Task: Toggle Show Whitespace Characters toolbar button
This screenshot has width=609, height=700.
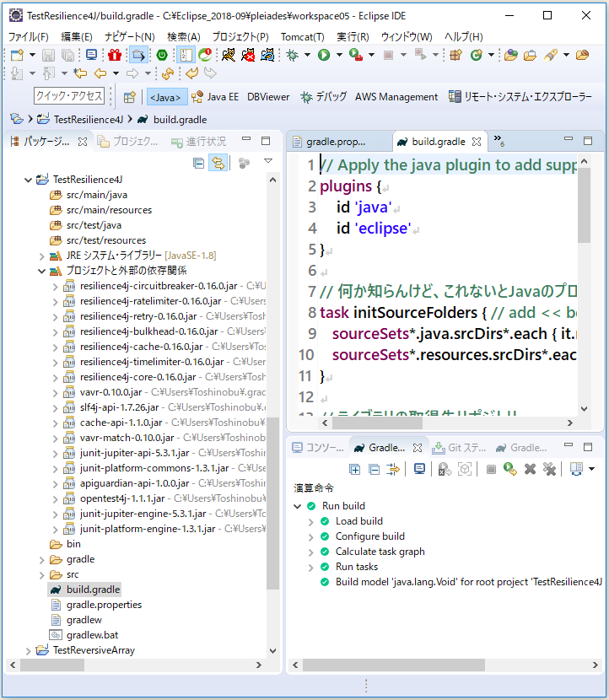Action: click(x=186, y=55)
